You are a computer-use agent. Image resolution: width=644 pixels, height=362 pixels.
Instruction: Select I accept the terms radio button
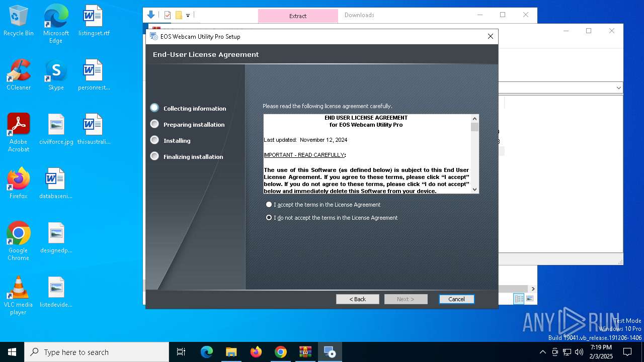click(x=269, y=205)
